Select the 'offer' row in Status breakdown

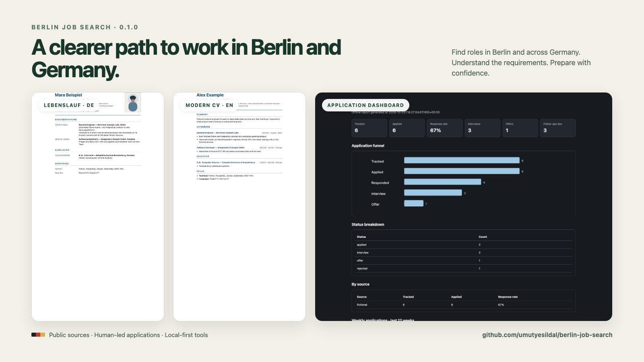click(x=464, y=261)
